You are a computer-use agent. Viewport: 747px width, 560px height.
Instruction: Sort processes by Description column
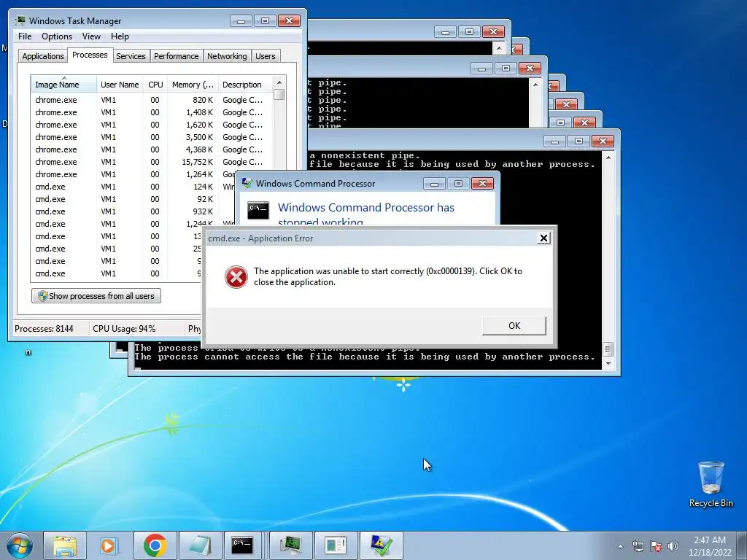coord(245,85)
